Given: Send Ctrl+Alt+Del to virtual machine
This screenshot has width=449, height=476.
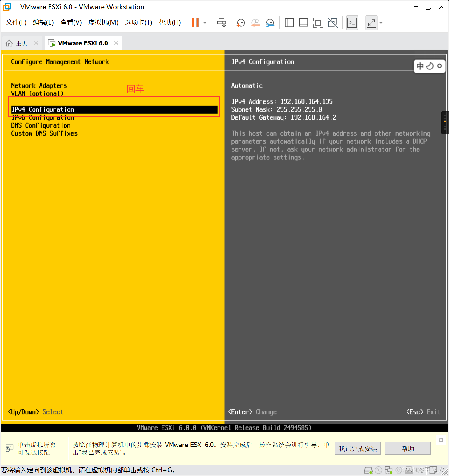Looking at the screenshot, I should 222,23.
